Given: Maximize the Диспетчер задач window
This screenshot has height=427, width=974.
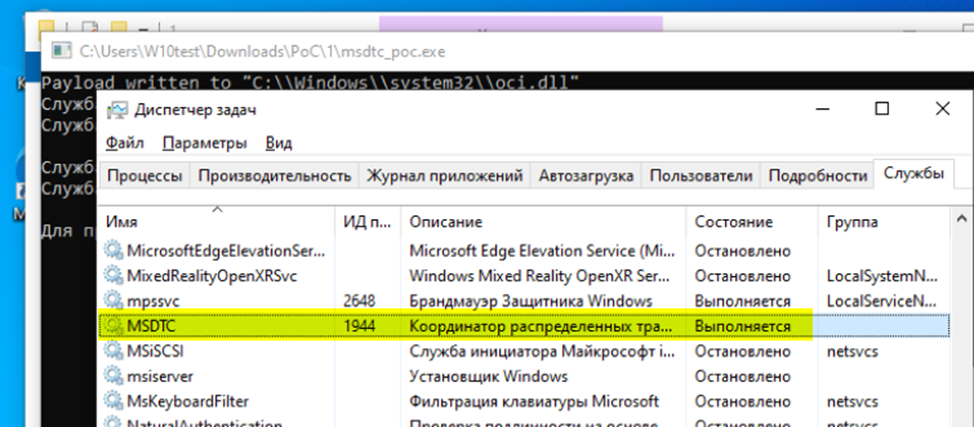Looking at the screenshot, I should point(881,109).
